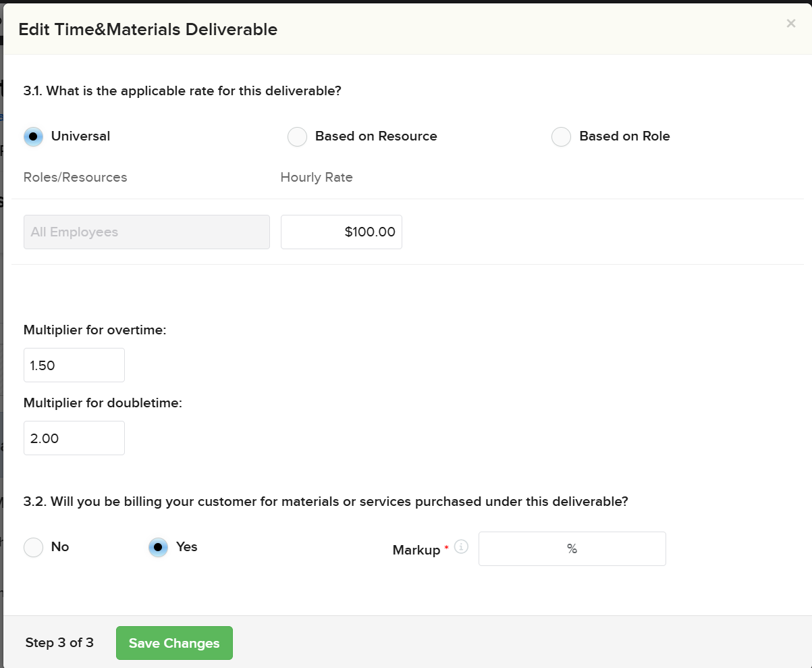This screenshot has height=668, width=812.
Task: Click the Multiplier for doubletime label
Action: pyautogui.click(x=103, y=403)
